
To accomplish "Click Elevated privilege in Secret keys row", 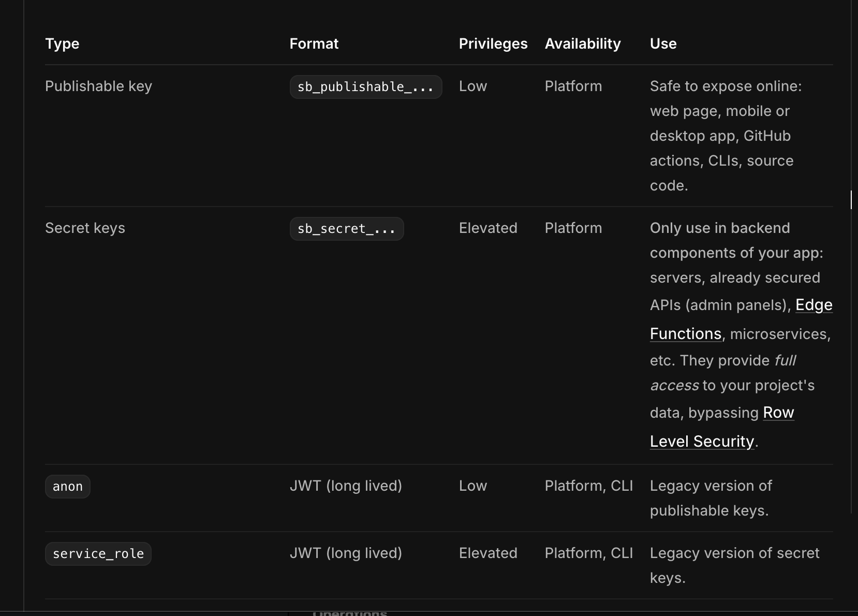I will click(x=488, y=228).
